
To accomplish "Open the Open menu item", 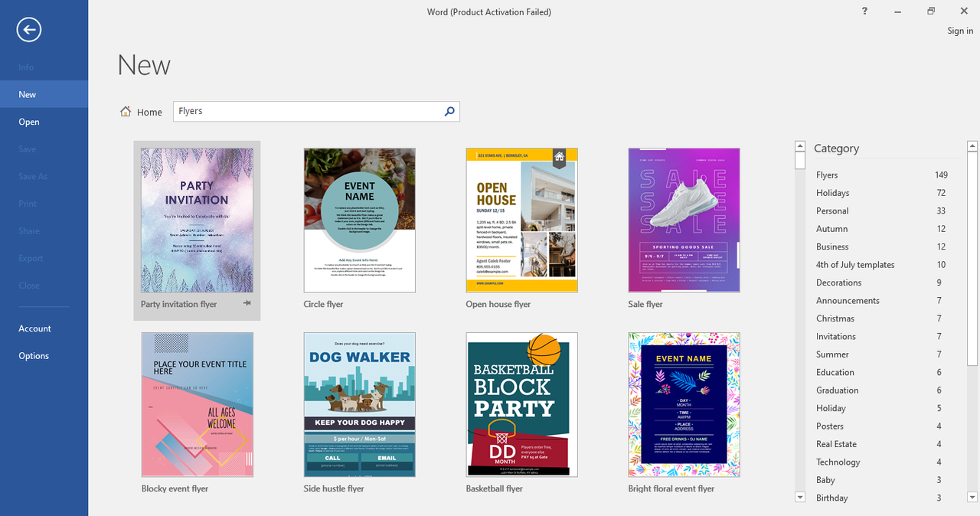I will [44, 122].
